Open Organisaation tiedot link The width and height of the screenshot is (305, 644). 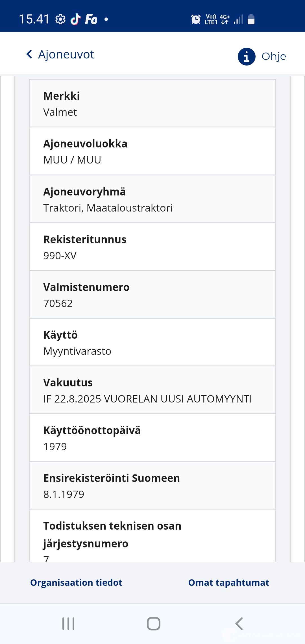click(76, 582)
